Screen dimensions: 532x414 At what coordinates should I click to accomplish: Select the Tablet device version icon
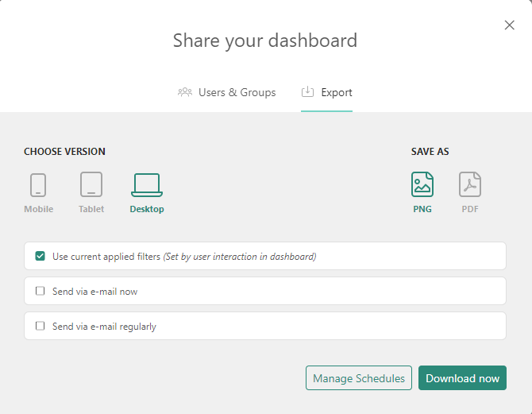pos(91,185)
